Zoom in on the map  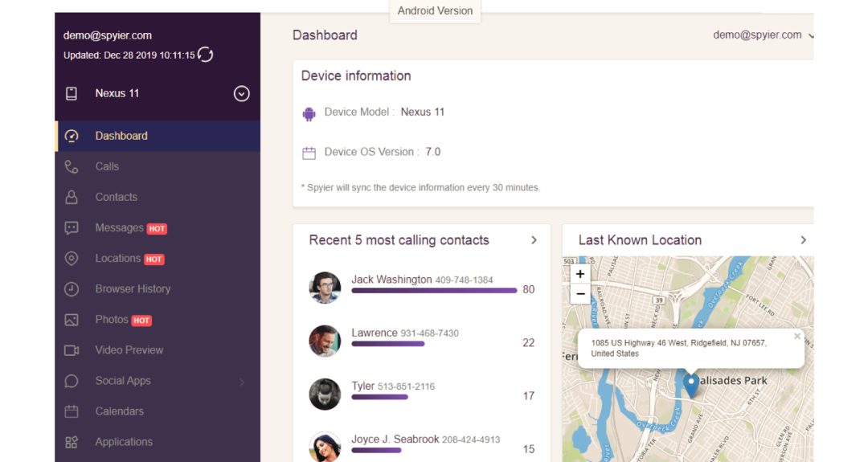click(x=580, y=274)
